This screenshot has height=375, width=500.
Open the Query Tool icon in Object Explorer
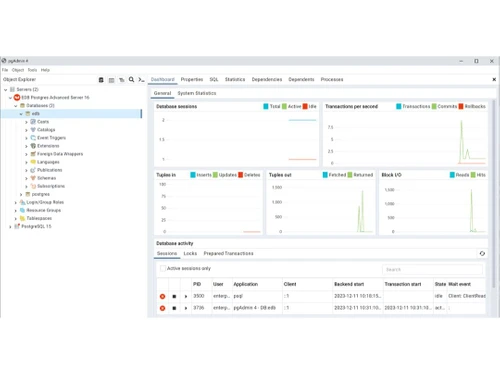101,80
